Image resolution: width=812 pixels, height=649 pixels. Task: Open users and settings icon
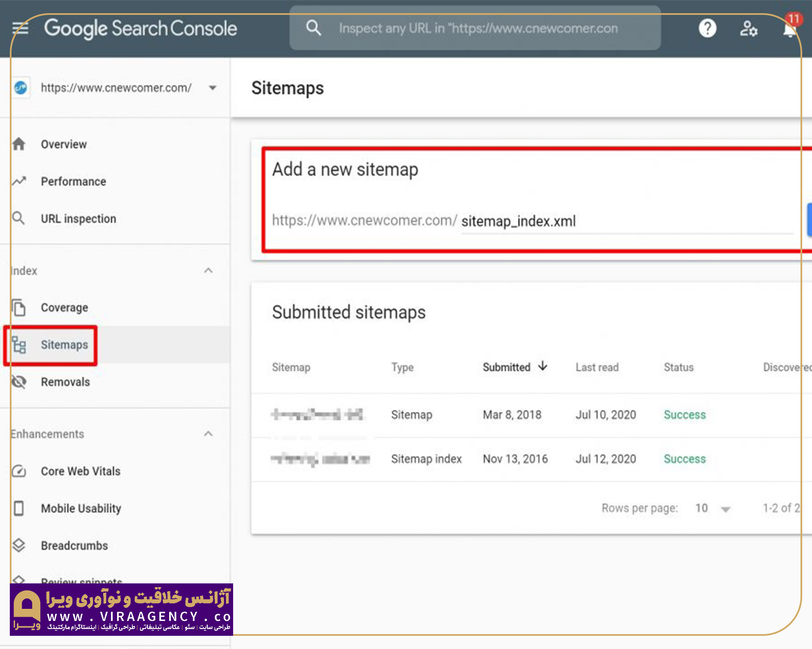(x=748, y=29)
